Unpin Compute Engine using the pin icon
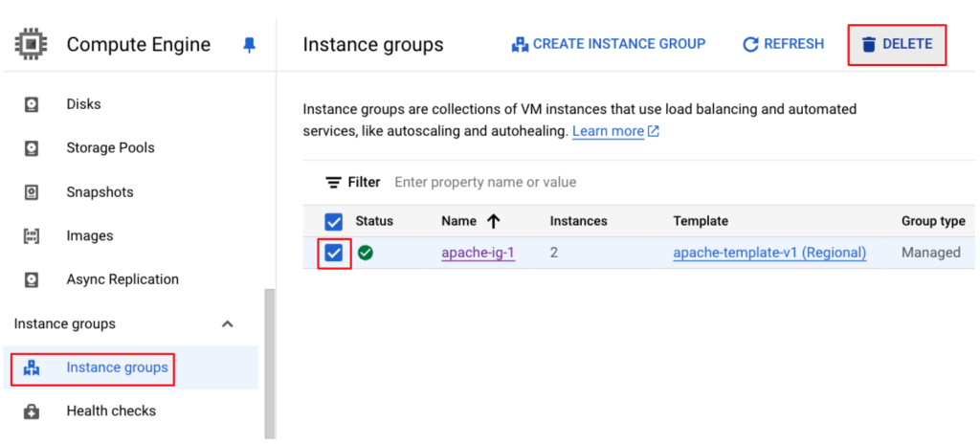 pyautogui.click(x=250, y=44)
